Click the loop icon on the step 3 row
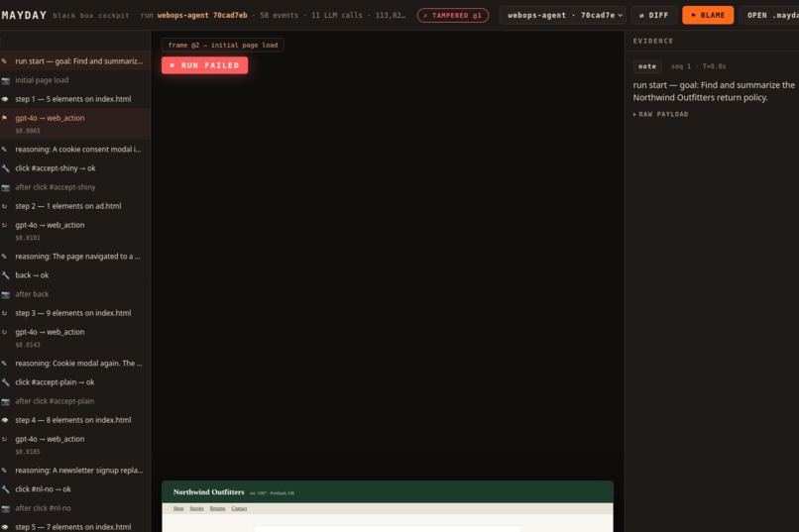This screenshot has height=532, width=799. (5, 313)
